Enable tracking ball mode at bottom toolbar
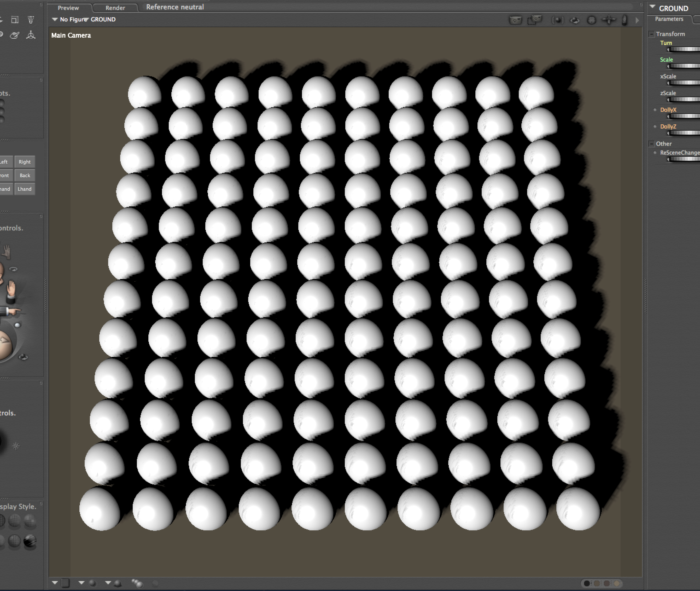 click(155, 583)
